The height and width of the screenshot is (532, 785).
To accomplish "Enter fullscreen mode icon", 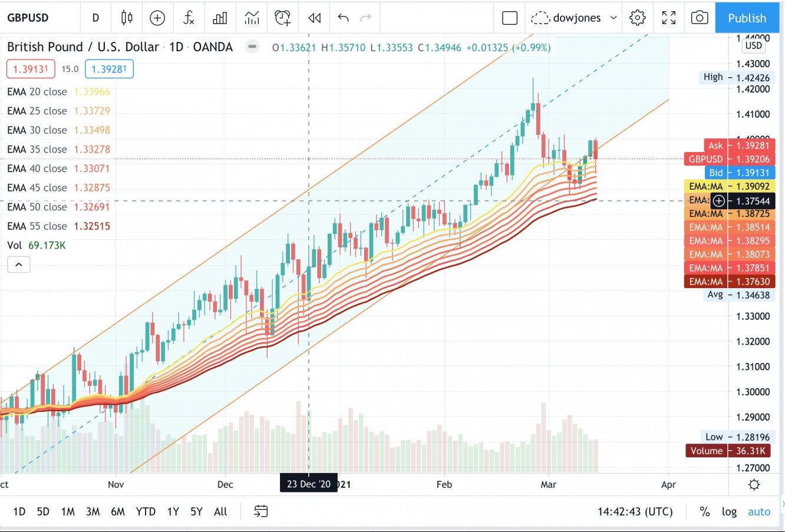I will click(x=669, y=18).
